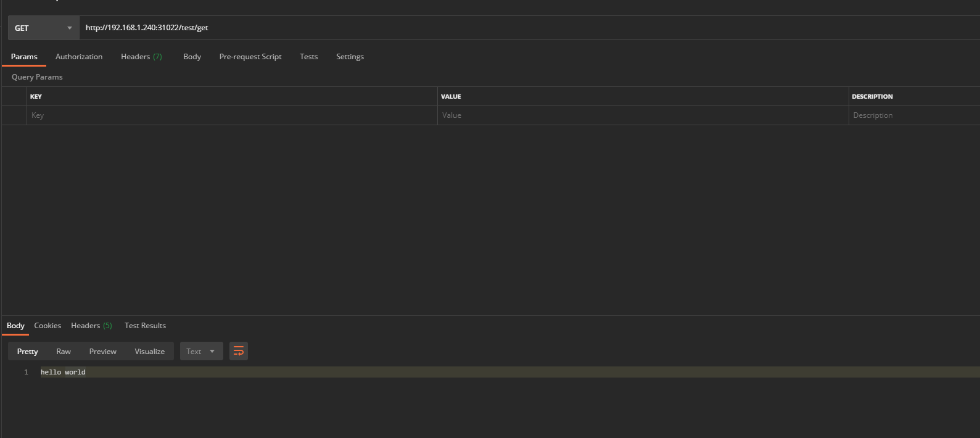Open the Pre-request Script tab
This screenshot has height=438, width=980.
click(250, 57)
